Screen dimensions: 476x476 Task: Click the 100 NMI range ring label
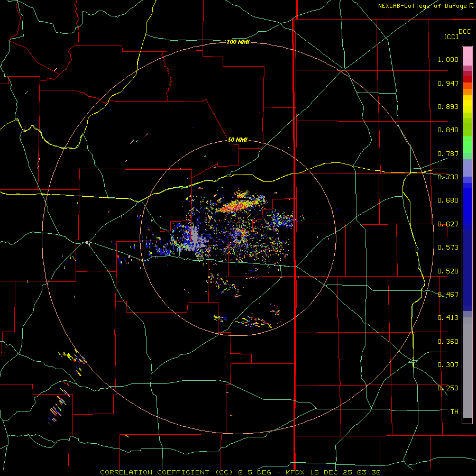[238, 42]
